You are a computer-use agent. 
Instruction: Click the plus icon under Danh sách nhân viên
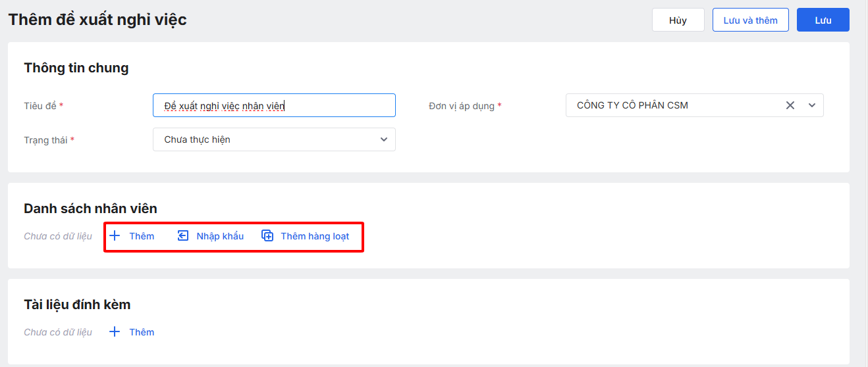point(115,236)
